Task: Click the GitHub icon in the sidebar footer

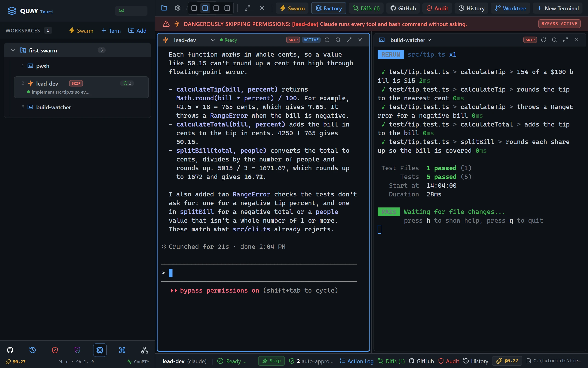Action: click(x=10, y=350)
